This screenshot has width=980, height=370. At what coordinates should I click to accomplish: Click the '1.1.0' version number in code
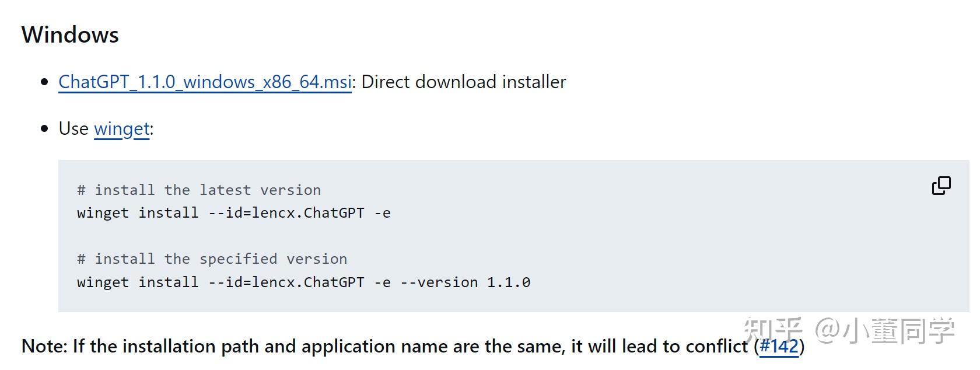tap(509, 282)
